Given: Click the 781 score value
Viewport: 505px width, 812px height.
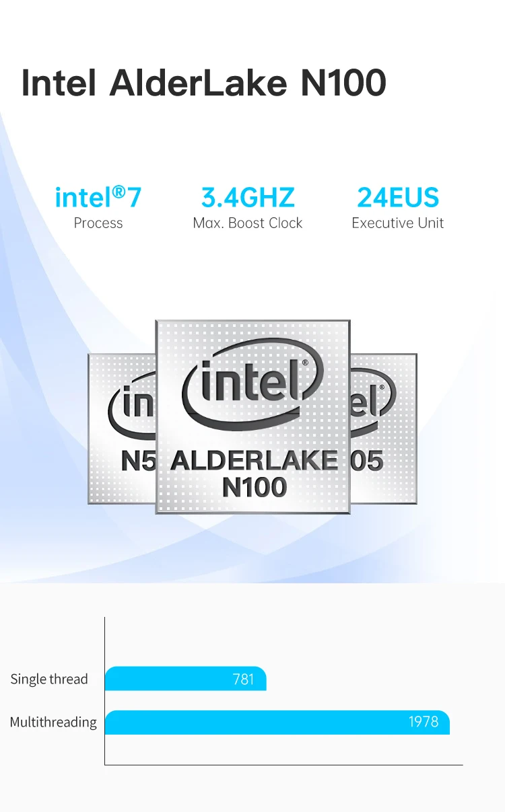Looking at the screenshot, I should click(x=243, y=679).
